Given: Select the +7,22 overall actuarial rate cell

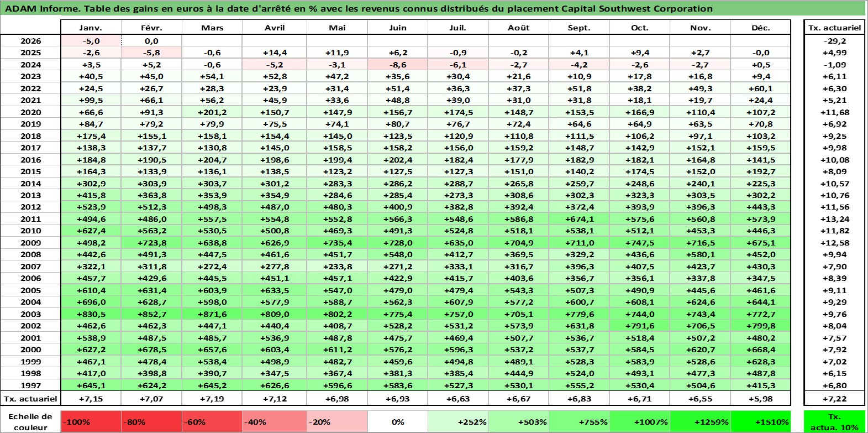Looking at the screenshot, I should [x=834, y=398].
